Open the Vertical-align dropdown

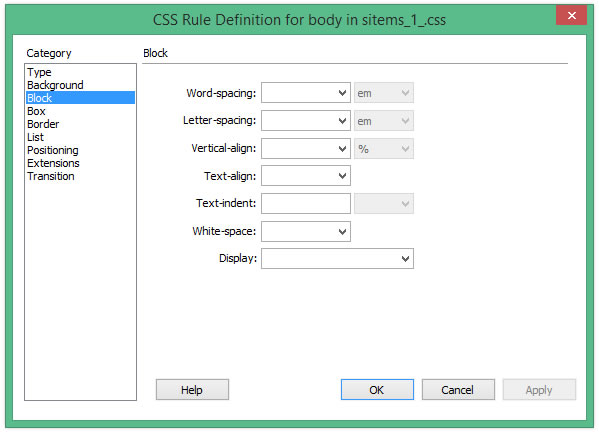[x=306, y=149]
